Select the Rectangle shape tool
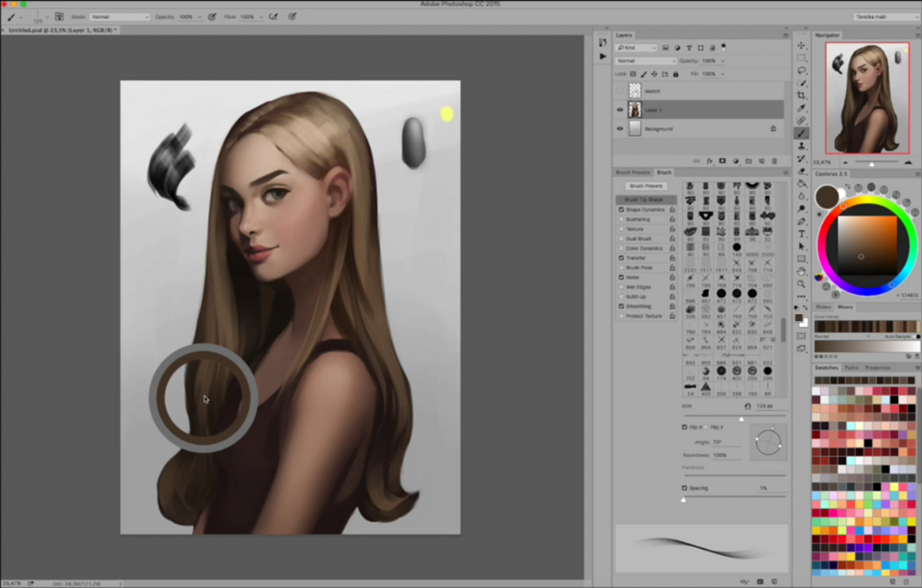This screenshot has height=588, width=922. click(x=802, y=259)
